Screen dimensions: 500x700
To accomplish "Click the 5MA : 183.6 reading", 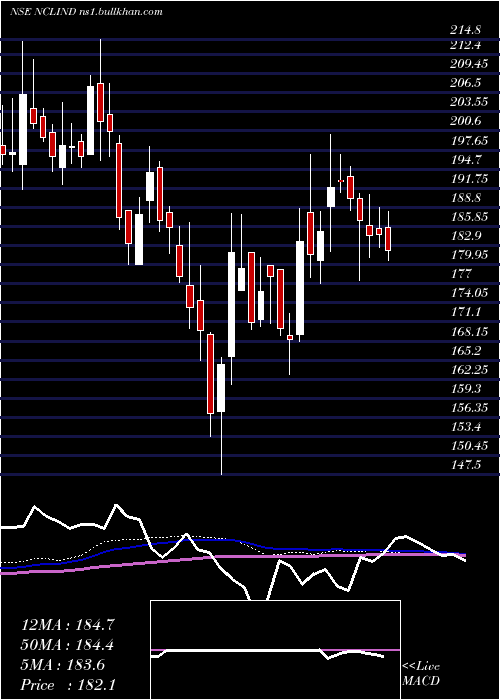I will 63,665.
